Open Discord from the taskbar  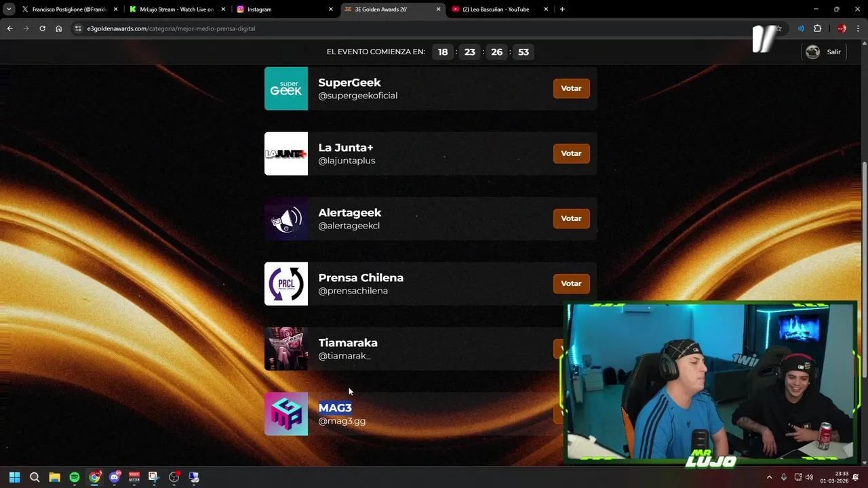[114, 477]
